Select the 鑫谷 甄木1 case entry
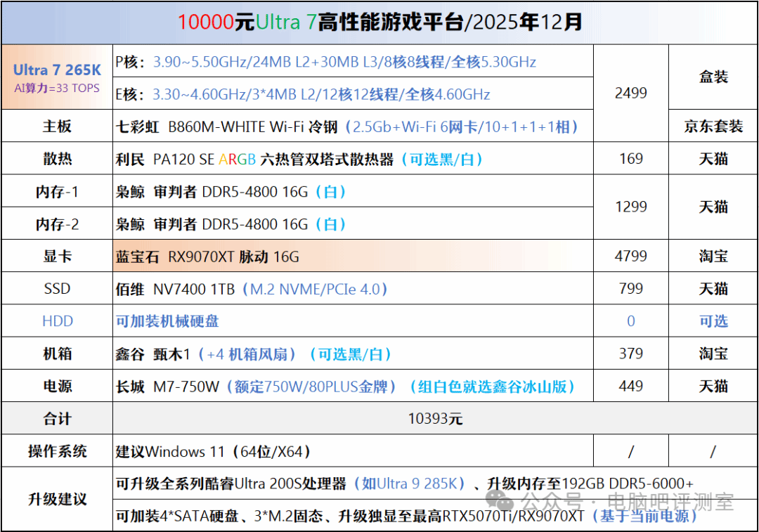 (253, 354)
